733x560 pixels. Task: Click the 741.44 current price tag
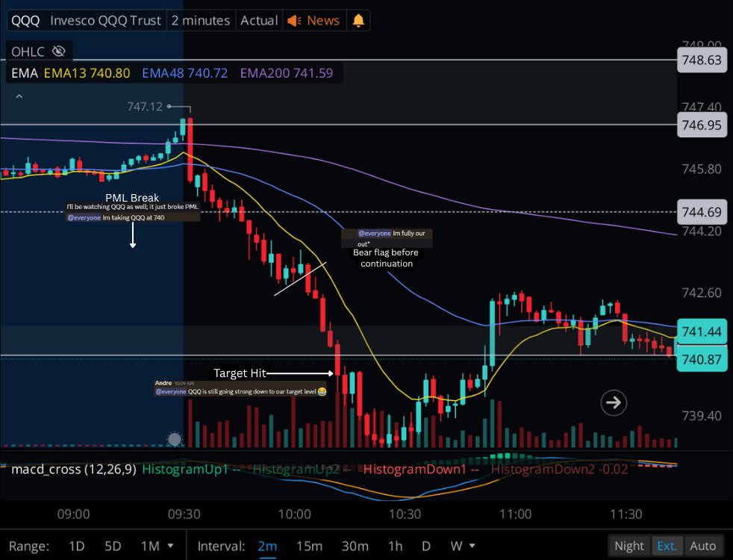tap(702, 332)
